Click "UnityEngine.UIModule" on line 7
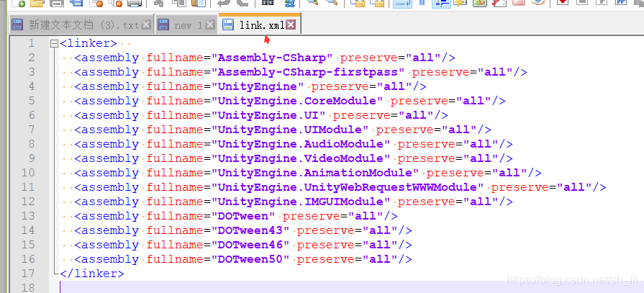644x293 pixels. click(x=289, y=130)
